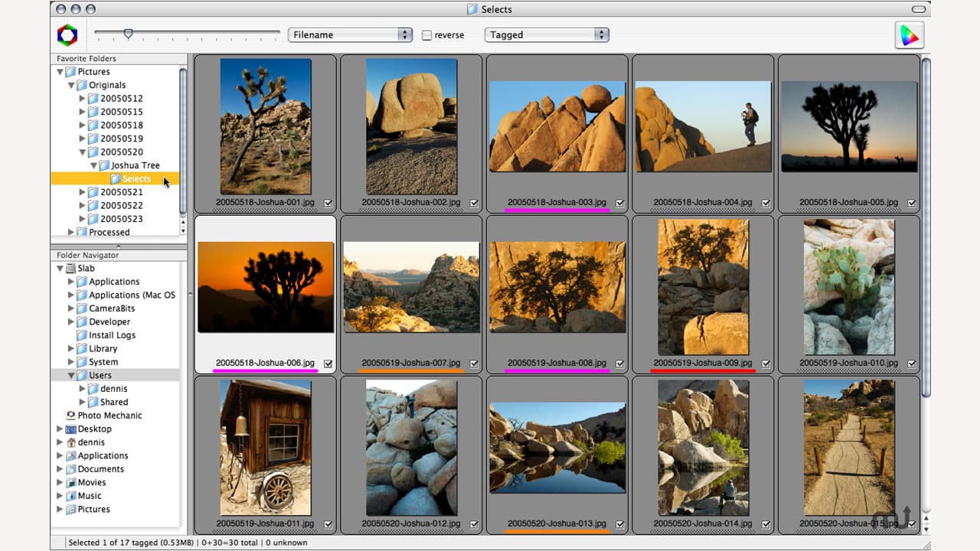The height and width of the screenshot is (551, 980).
Task: Enable the reverse sort checkbox
Action: 426,34
